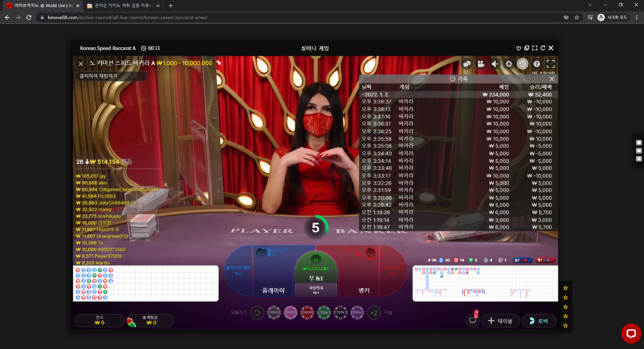Click the red Banker prediction road button

[x=545, y=260]
